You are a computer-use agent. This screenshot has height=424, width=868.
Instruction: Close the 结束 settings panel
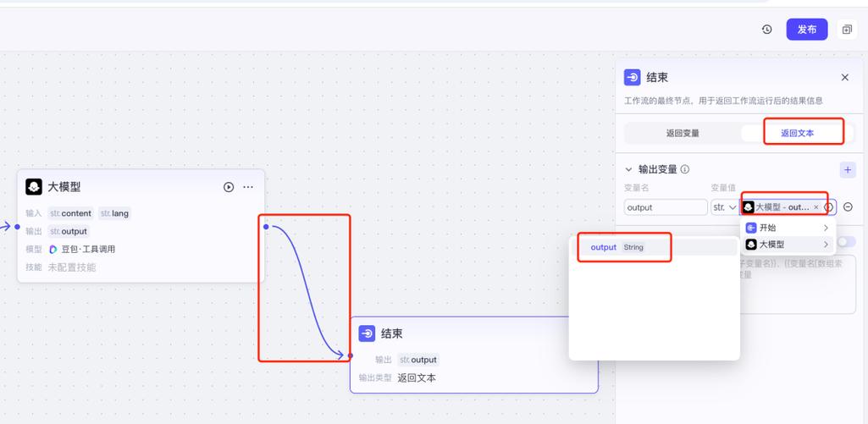click(845, 78)
